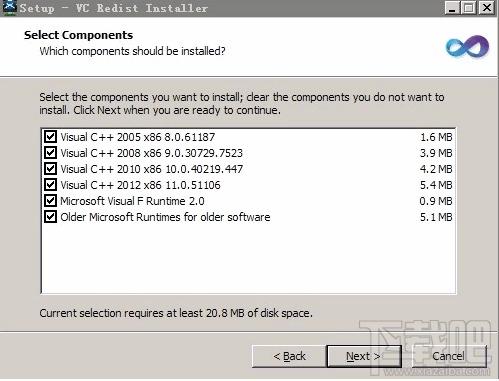Go to previous page with Back
499x381 pixels.
pos(289,356)
